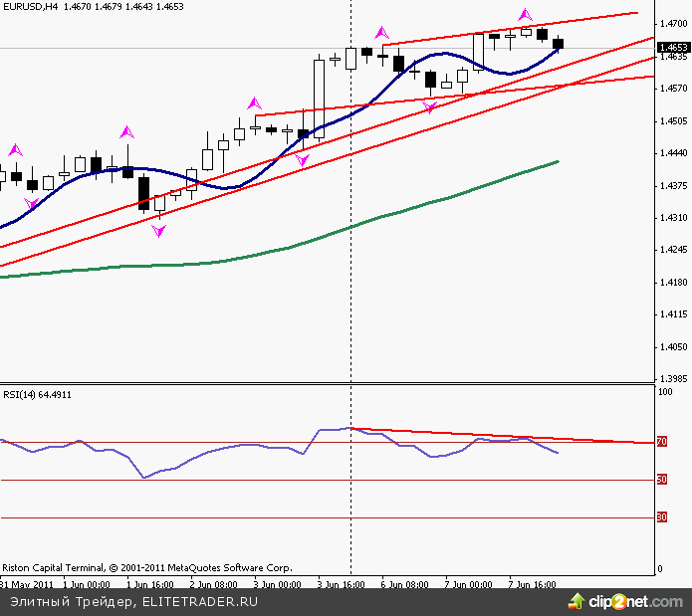Click the current price tag 1.4653
Viewport: 692px width, 616px height.
click(x=674, y=47)
